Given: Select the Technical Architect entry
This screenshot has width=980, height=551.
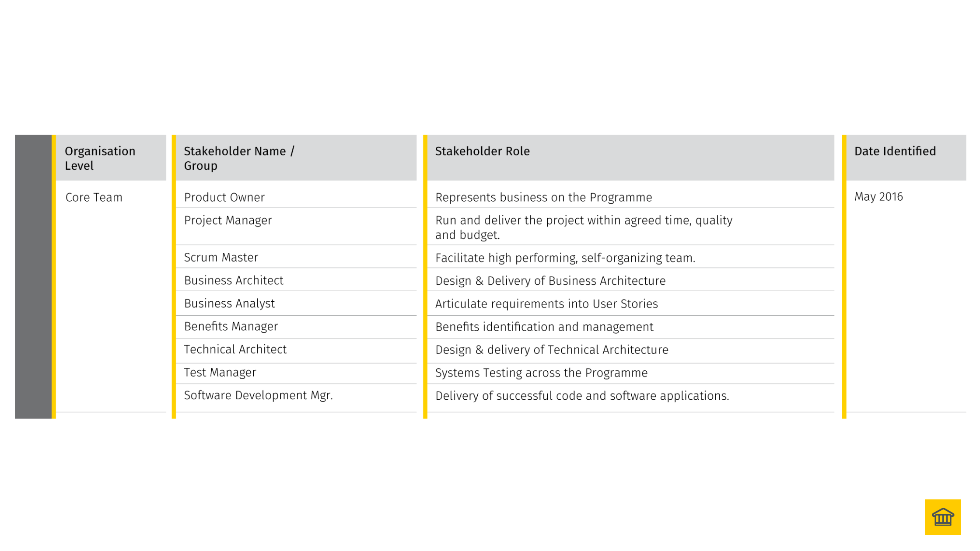Looking at the screenshot, I should pyautogui.click(x=235, y=349).
